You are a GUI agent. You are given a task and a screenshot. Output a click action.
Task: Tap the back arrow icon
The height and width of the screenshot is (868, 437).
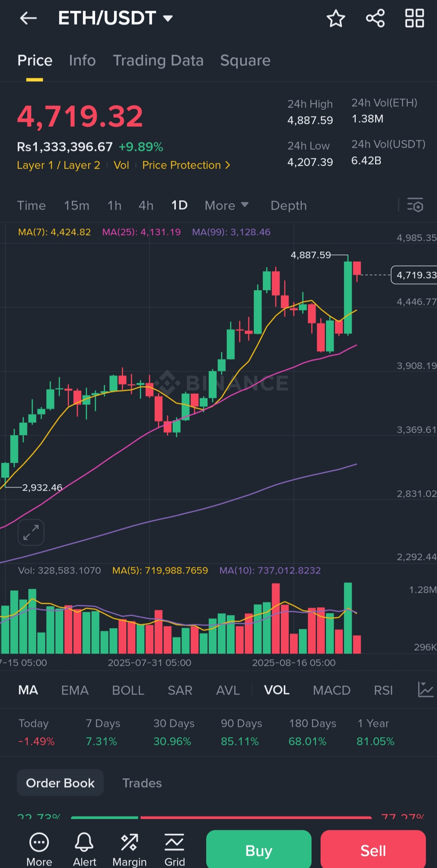click(28, 18)
